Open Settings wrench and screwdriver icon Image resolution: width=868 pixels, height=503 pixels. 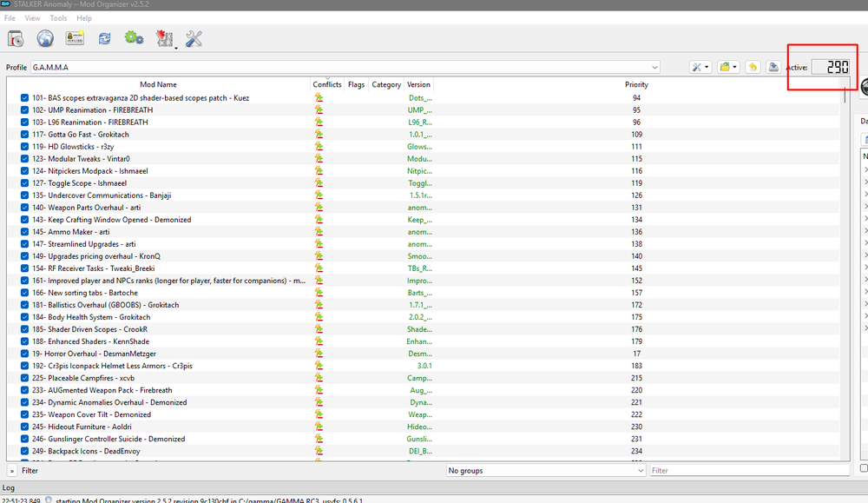(194, 38)
